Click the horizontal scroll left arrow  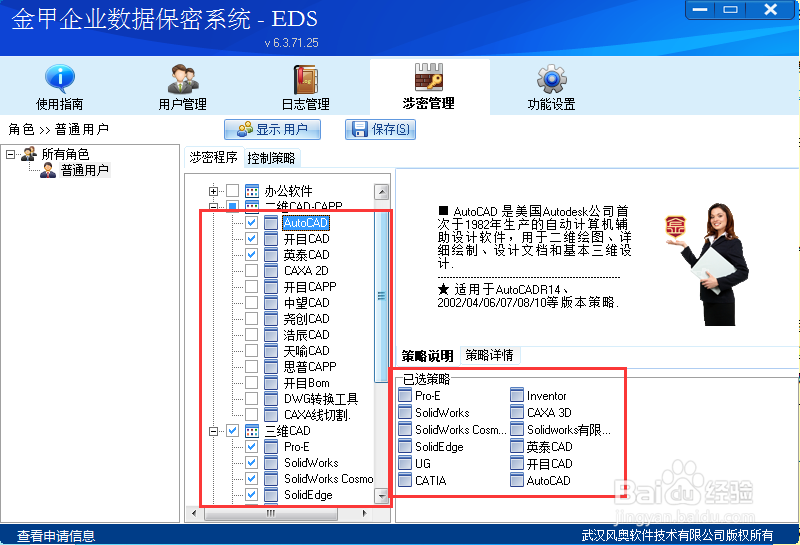coord(194,513)
